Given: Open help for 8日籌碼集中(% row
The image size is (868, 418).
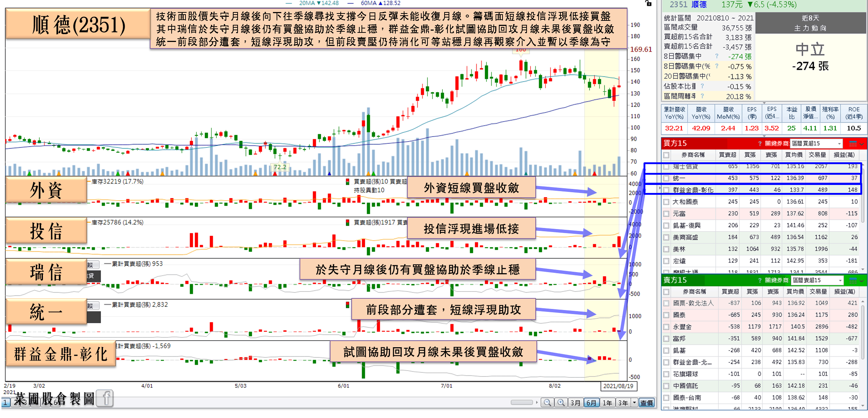Looking at the screenshot, I should pos(717,66).
